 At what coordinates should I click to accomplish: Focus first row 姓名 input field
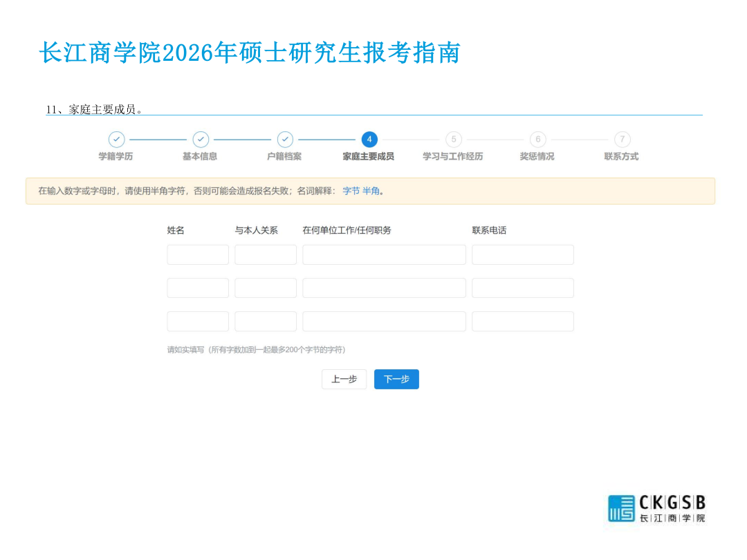tap(198, 254)
